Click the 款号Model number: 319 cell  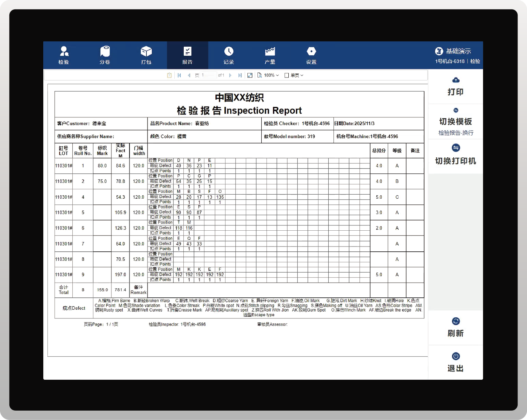[x=297, y=137]
